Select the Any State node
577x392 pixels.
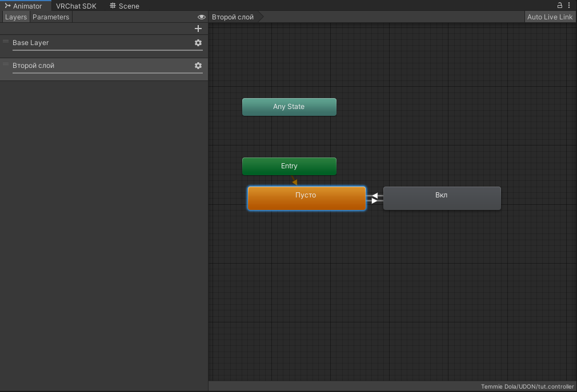289,107
